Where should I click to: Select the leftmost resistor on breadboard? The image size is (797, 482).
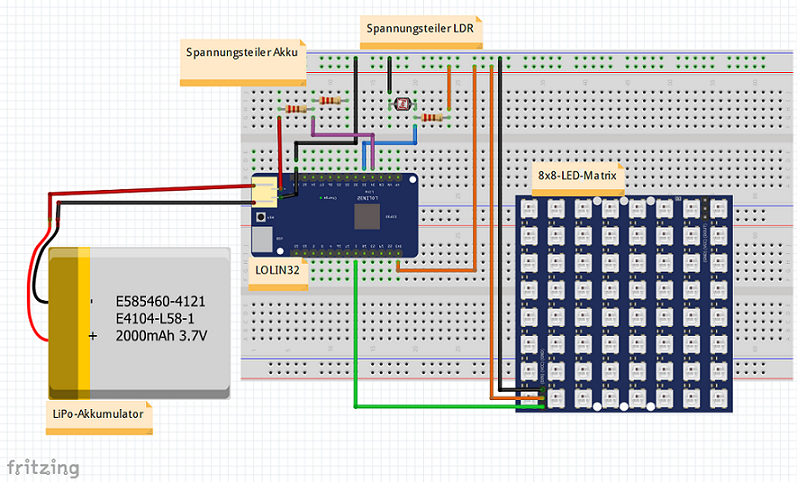point(295,109)
